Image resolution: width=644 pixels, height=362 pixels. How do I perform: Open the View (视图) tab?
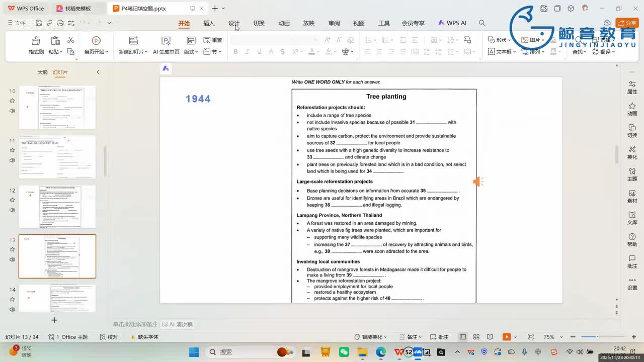(359, 23)
